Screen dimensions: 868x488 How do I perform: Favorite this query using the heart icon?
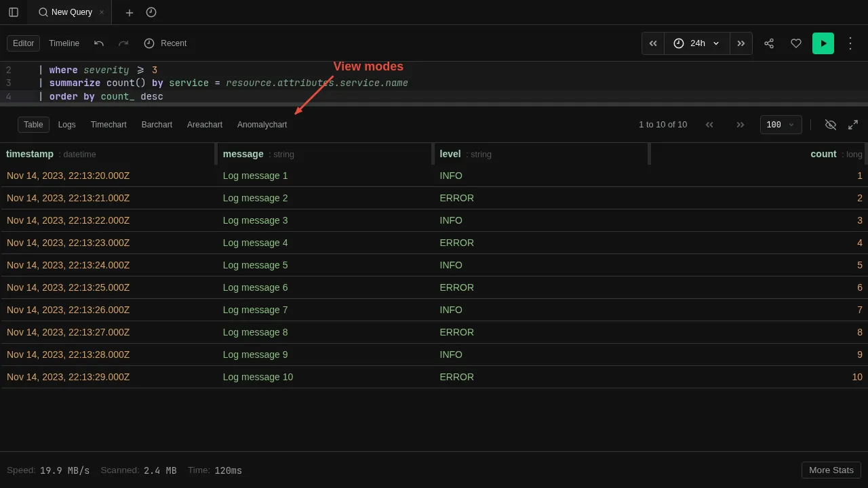click(x=796, y=43)
